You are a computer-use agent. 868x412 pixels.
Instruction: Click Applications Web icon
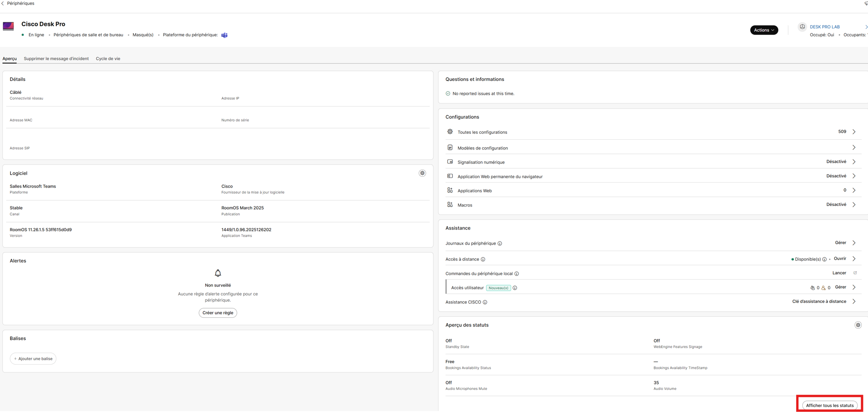(x=450, y=190)
